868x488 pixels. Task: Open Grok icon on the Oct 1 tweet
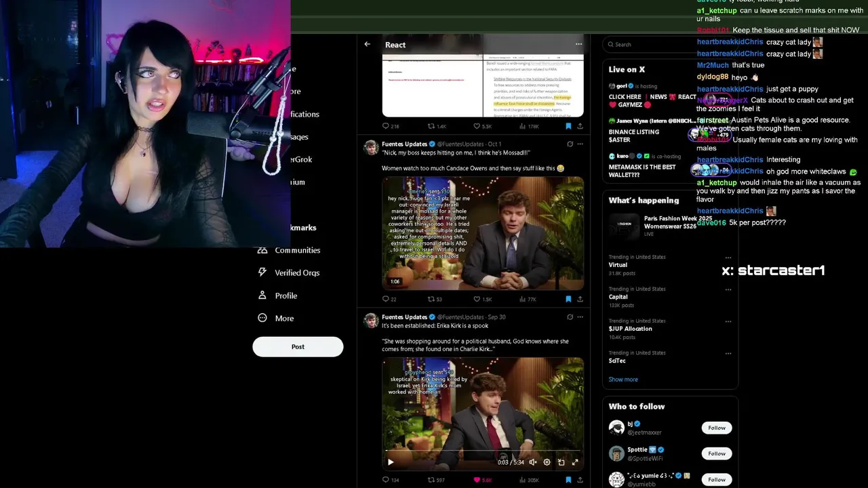(570, 144)
